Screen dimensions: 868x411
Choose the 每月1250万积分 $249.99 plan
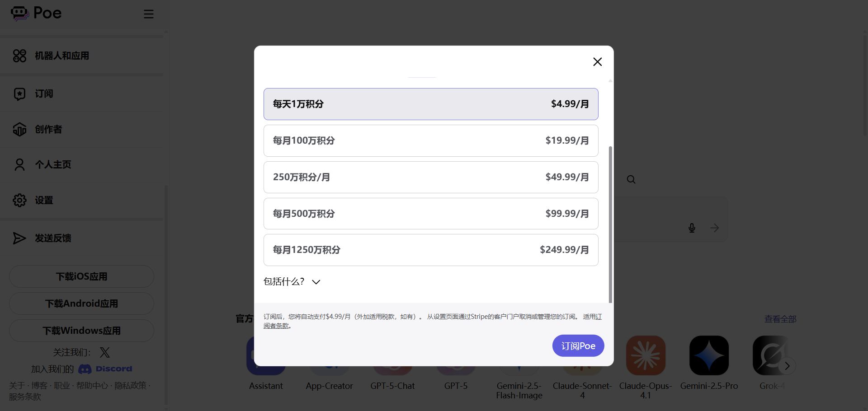[431, 250]
